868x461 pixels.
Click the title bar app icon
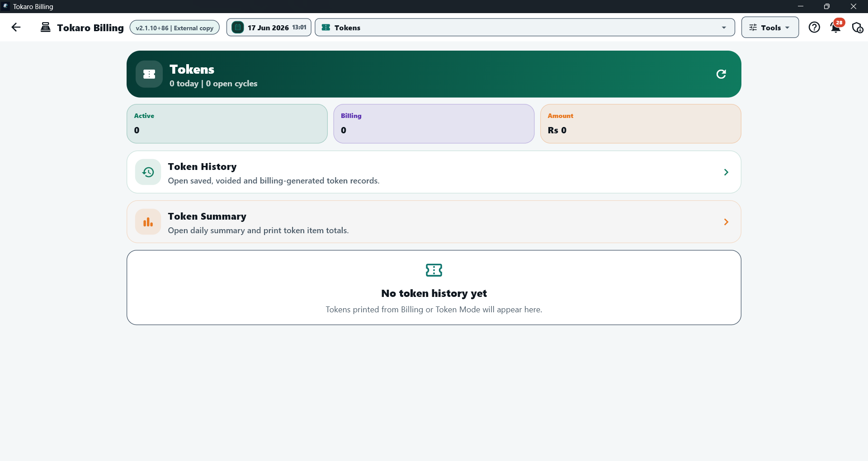pyautogui.click(x=6, y=6)
